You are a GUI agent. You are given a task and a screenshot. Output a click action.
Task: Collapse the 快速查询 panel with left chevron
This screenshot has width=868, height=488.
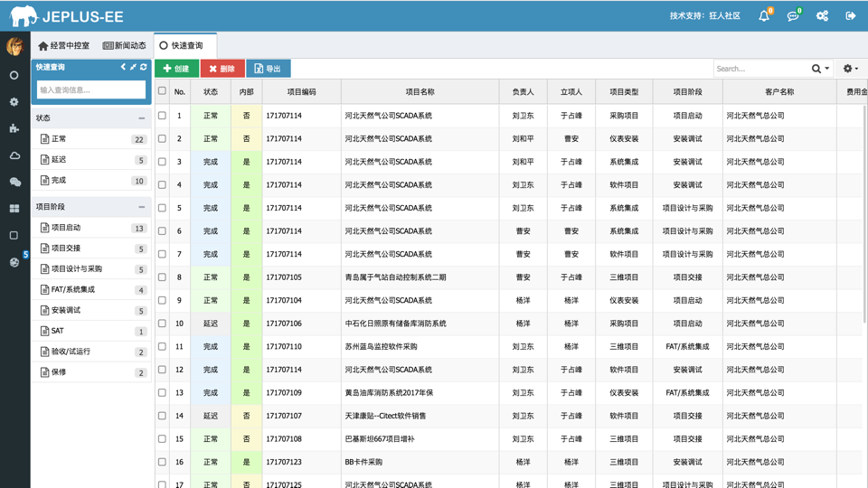[x=123, y=67]
